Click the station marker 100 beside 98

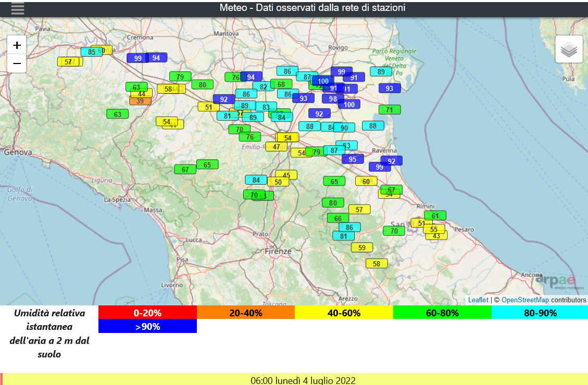tap(349, 105)
